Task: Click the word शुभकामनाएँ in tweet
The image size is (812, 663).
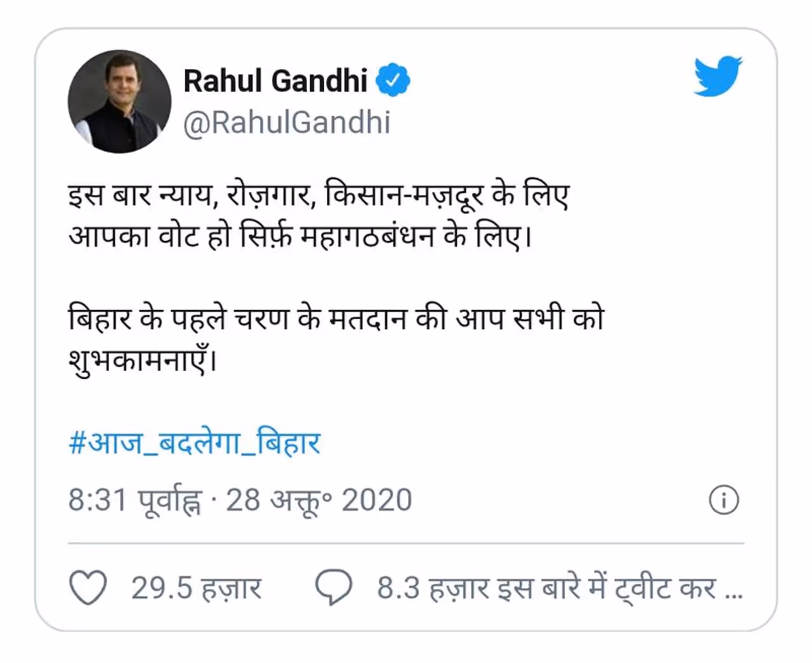Action: tap(142, 362)
